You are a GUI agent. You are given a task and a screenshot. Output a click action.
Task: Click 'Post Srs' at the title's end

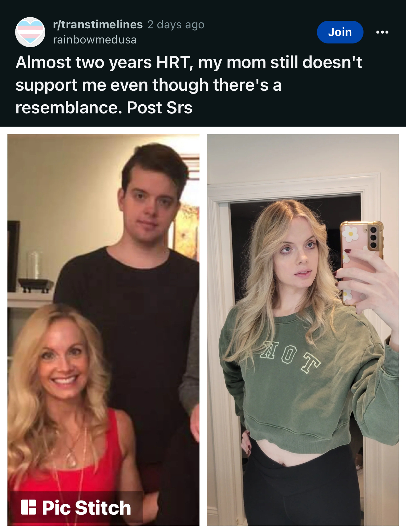coord(160,108)
